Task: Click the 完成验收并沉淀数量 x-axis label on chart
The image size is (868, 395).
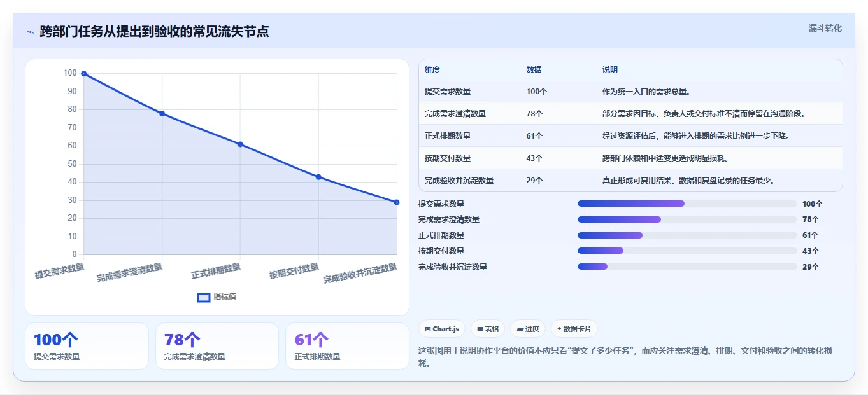Action: tap(361, 274)
